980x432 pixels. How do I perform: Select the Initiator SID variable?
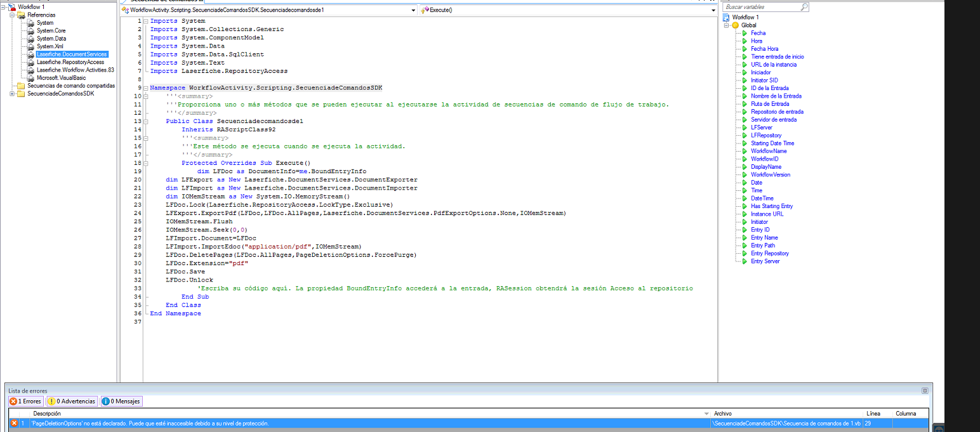pos(764,81)
